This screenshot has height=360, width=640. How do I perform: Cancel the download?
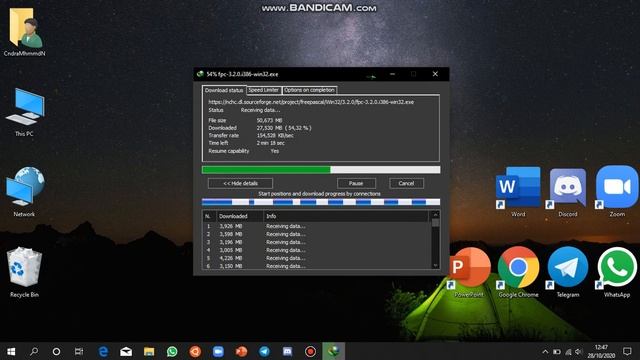(x=406, y=183)
